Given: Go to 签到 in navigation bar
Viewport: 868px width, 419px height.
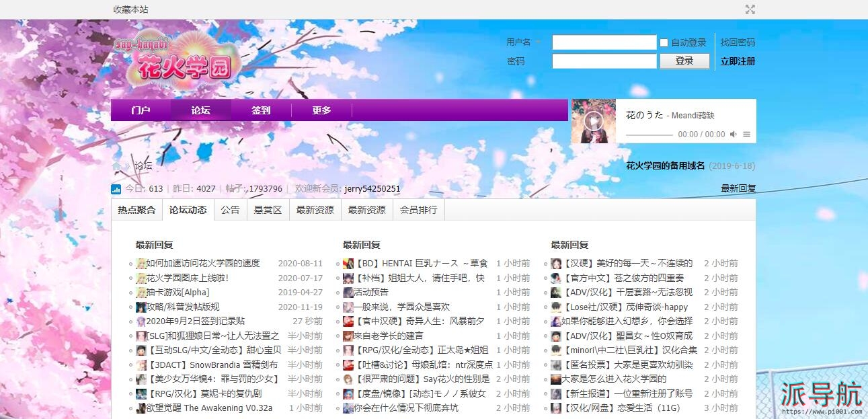Looking at the screenshot, I should [x=261, y=110].
